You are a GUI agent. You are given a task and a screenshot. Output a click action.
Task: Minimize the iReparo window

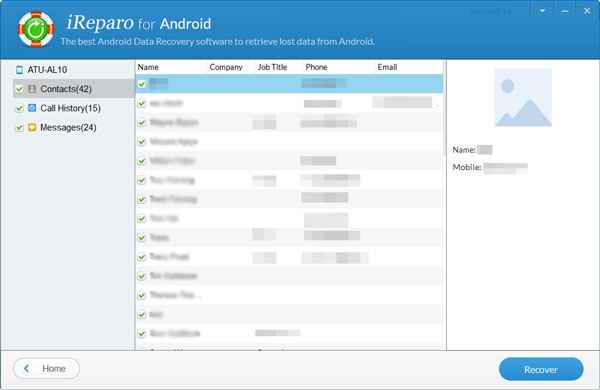(x=565, y=11)
